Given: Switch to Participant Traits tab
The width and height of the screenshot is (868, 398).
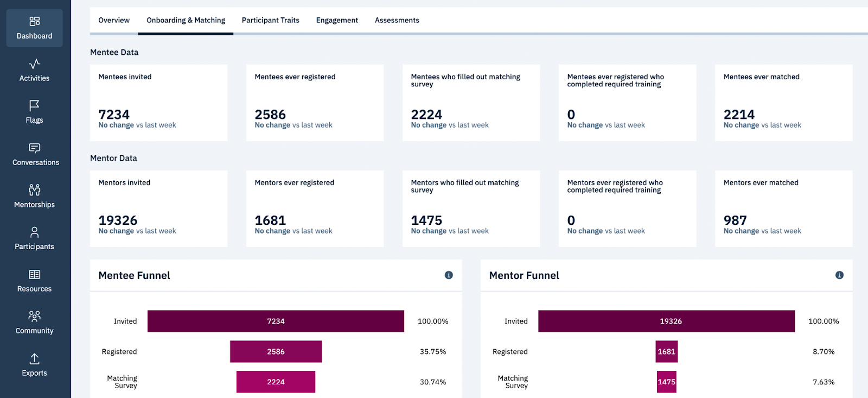Looking at the screenshot, I should (270, 21).
